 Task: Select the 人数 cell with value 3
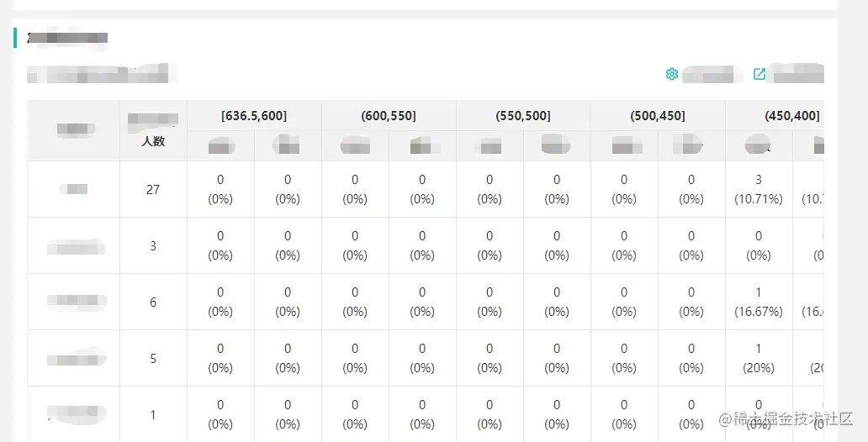click(x=153, y=245)
